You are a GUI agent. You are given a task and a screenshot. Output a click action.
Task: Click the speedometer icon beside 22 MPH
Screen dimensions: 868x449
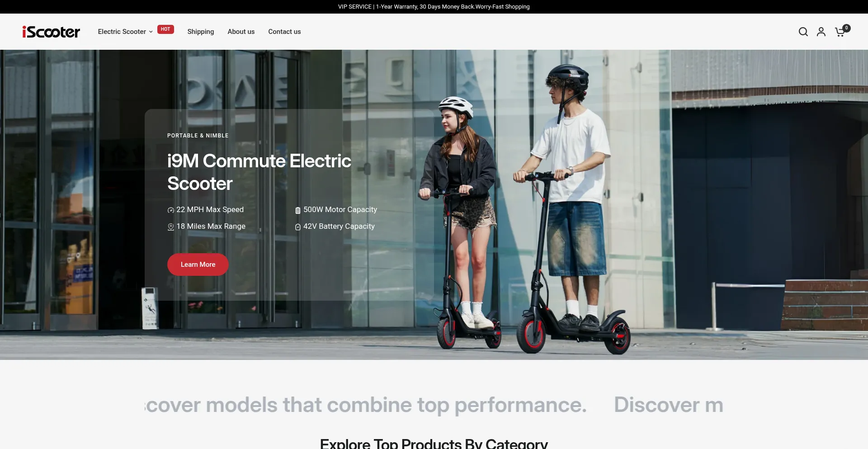[x=170, y=210]
